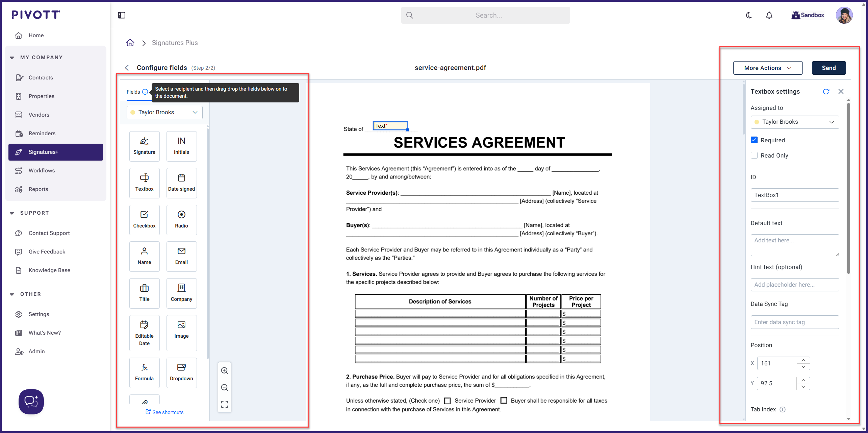Collapse the SUPPORT section
The image size is (868, 433).
click(12, 213)
